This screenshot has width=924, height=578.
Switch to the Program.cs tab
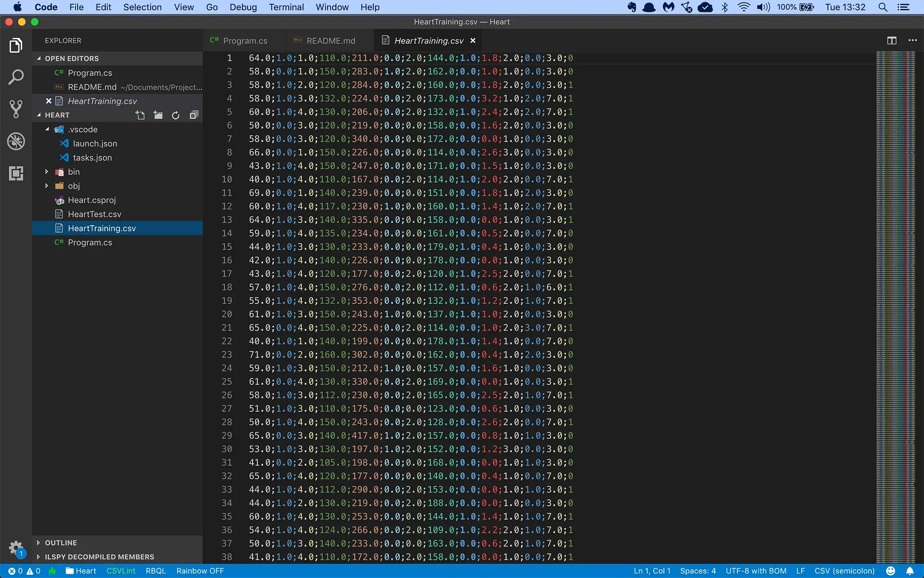[x=244, y=41]
